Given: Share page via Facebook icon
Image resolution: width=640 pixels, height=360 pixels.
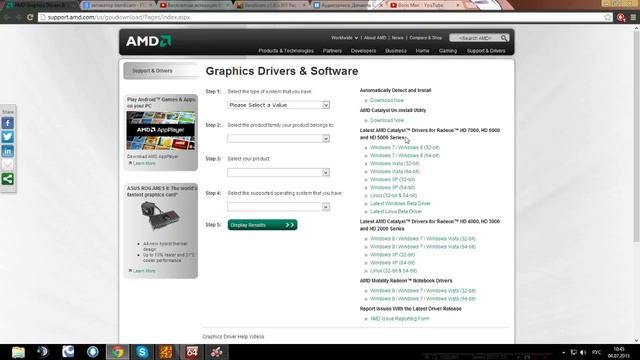Looking at the screenshot, I should click(x=7, y=123).
